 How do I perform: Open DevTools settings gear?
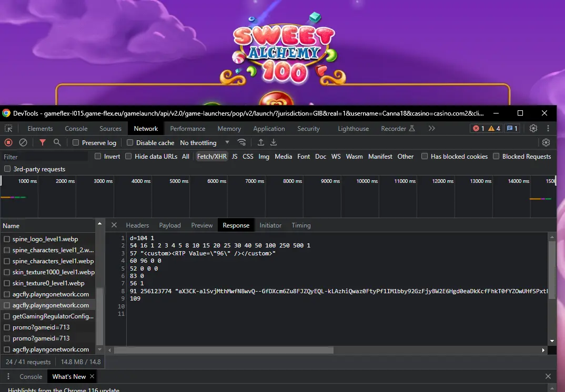tap(533, 128)
